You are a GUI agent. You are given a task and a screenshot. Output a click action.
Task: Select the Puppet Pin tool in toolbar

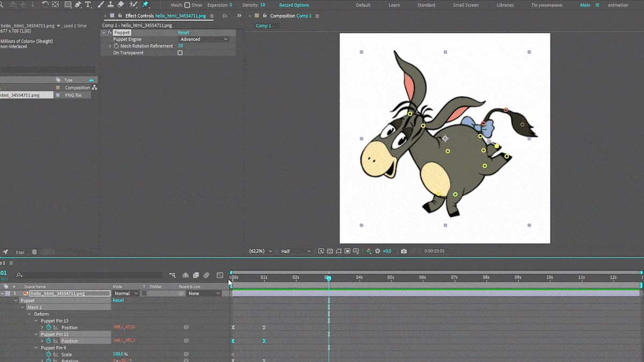coord(145,4)
